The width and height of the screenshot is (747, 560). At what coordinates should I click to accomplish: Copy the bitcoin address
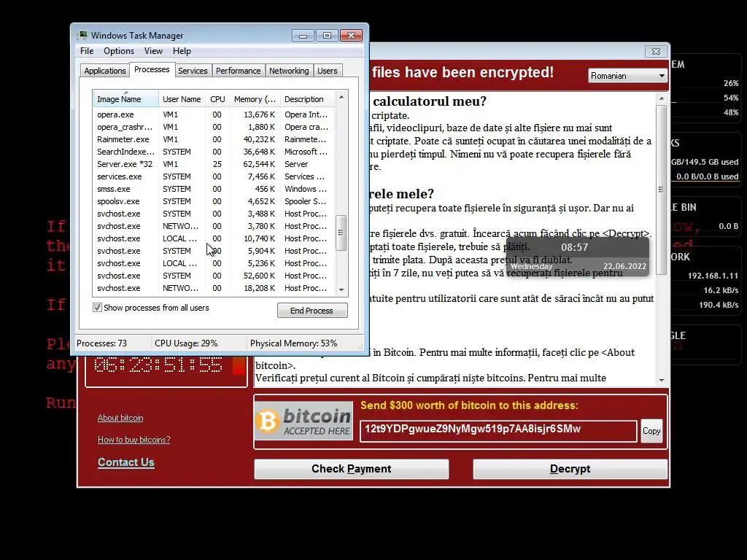pos(651,431)
